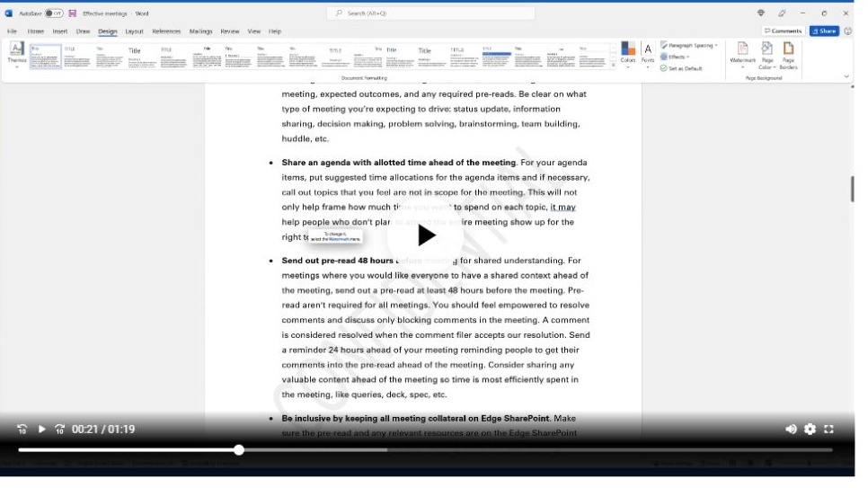The height and width of the screenshot is (488, 868).
Task: Expand the document formatting gallery
Action: [613, 66]
